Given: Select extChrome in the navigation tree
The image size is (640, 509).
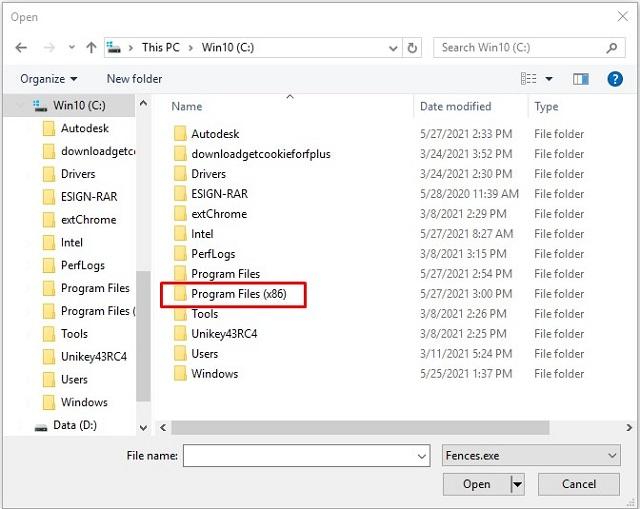Looking at the screenshot, I should (89, 220).
